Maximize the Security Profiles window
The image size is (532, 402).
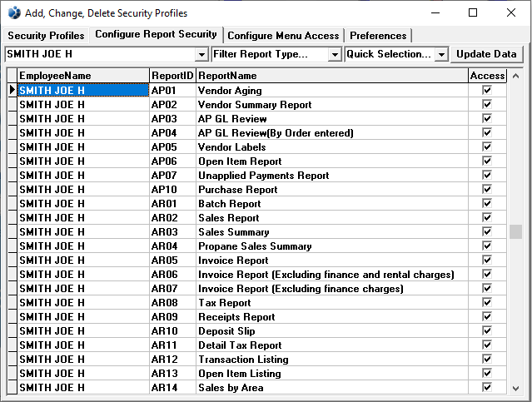coord(473,12)
